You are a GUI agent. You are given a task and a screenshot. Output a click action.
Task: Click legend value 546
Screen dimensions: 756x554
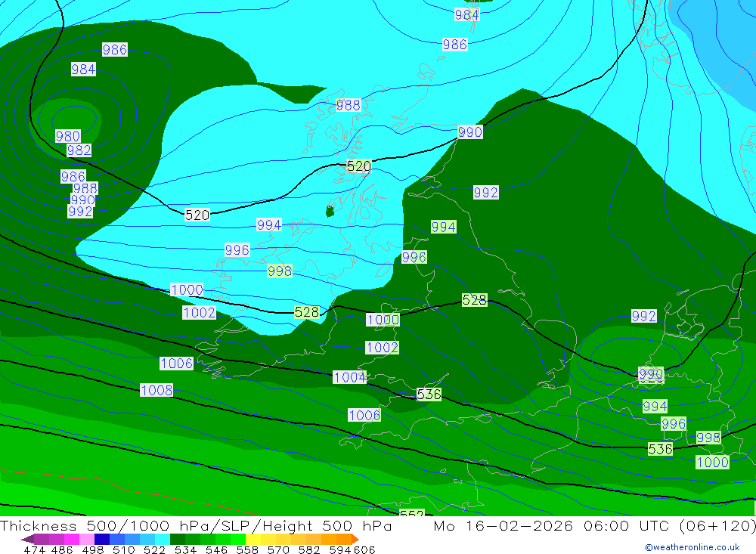tap(216, 550)
